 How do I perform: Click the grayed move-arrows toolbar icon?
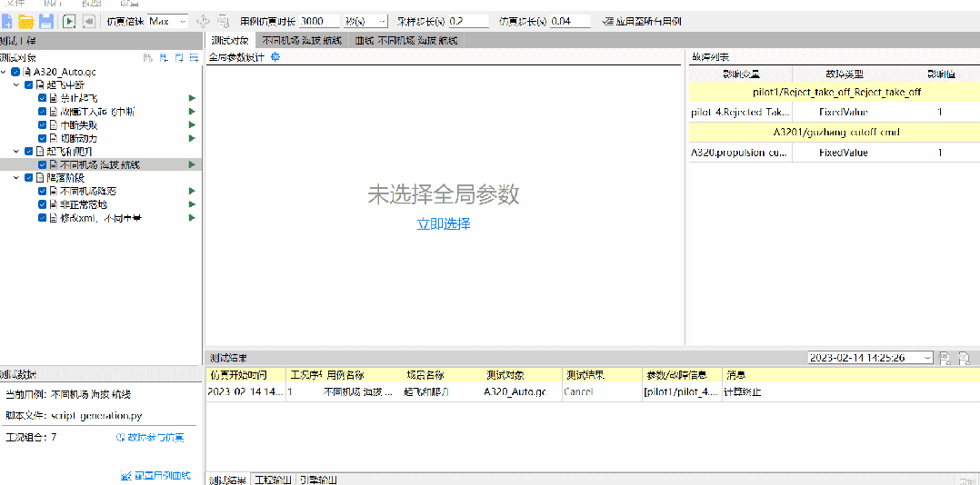[x=203, y=21]
